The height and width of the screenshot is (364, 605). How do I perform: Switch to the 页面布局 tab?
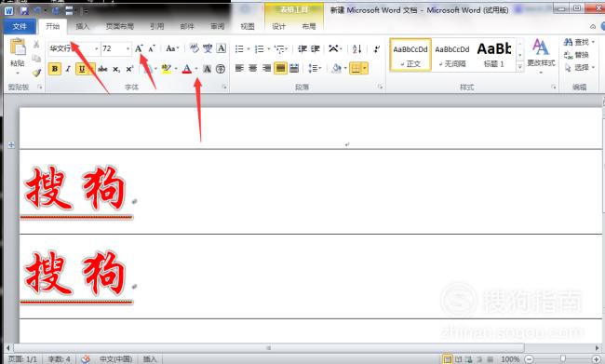click(x=120, y=26)
